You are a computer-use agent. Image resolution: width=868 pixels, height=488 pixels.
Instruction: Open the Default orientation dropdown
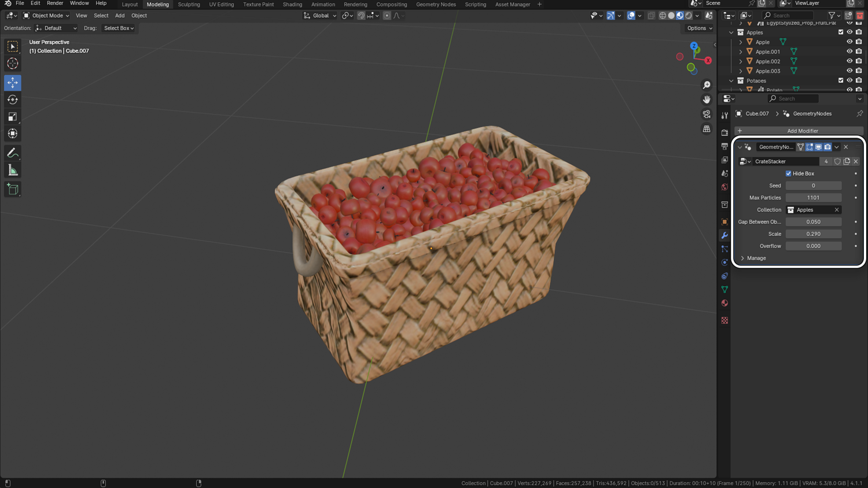pos(56,28)
